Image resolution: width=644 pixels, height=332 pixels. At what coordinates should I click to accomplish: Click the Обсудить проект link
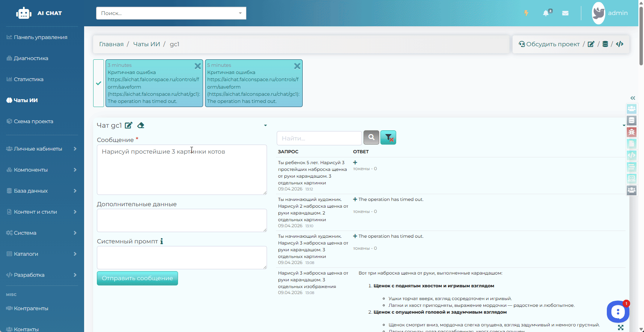[552, 44]
